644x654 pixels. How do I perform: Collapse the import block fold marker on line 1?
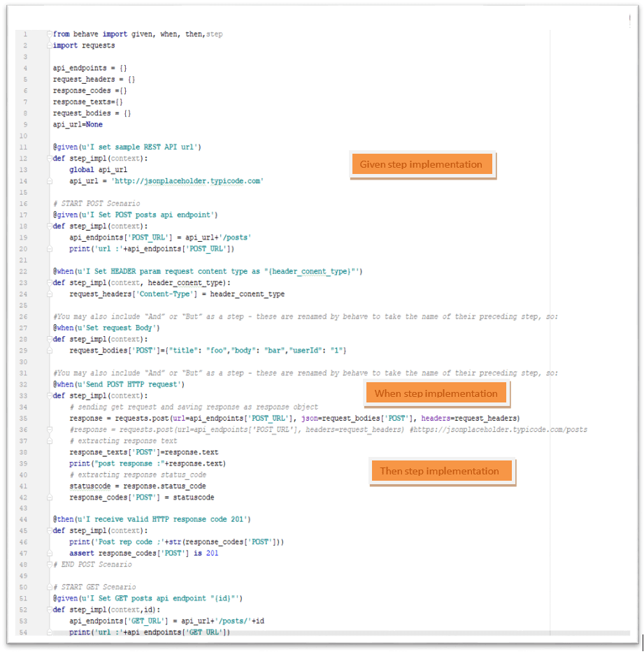[49, 34]
